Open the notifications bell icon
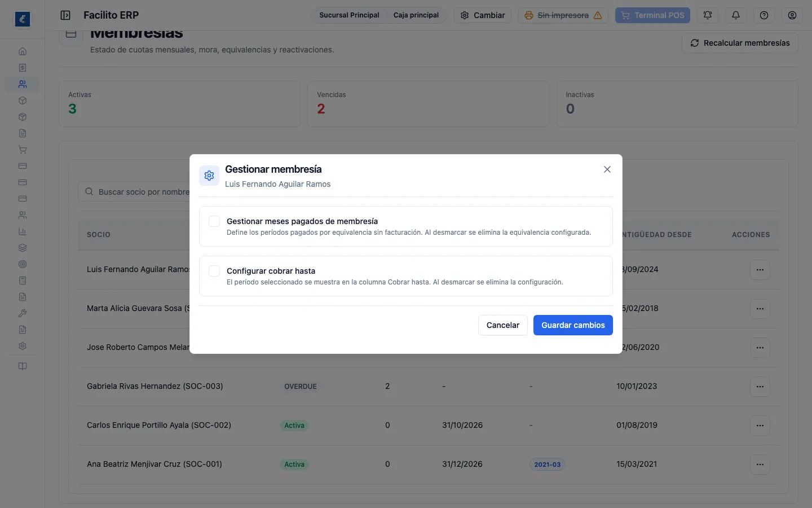The image size is (812, 508). pos(736,15)
